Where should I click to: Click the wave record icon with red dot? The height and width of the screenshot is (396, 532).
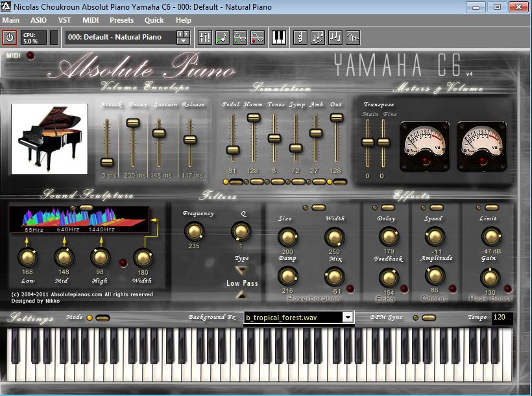click(258, 38)
